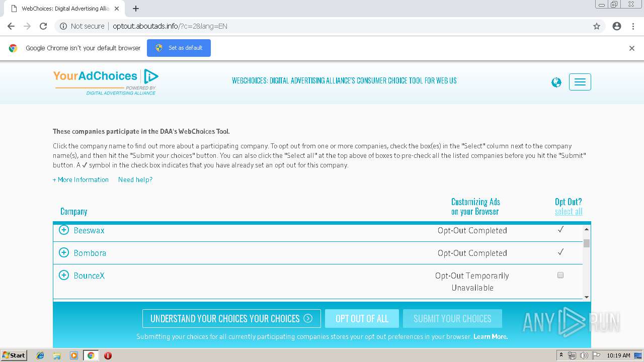Open red antivirus taskbar icon
Image resolution: width=644 pixels, height=362 pixels.
(x=108, y=355)
